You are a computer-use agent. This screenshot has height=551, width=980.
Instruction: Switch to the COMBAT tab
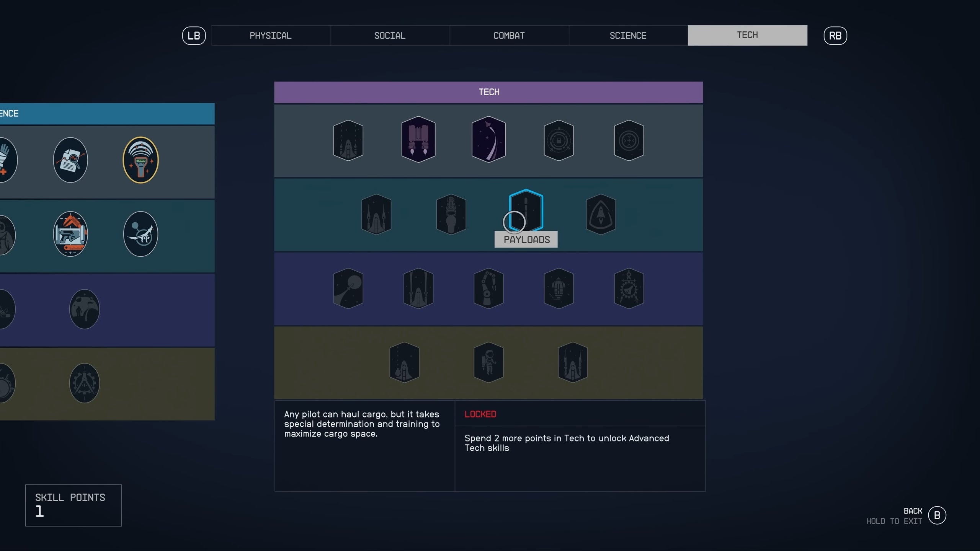click(509, 35)
